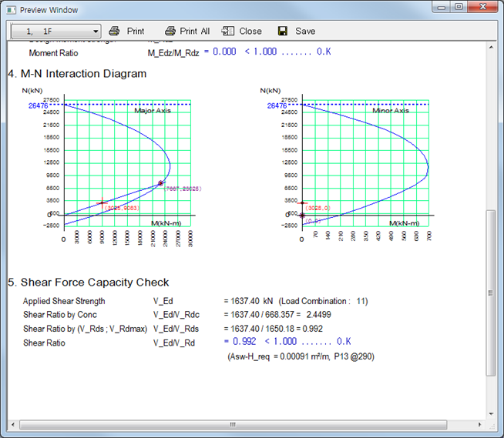The image size is (504, 438).
Task: Click the circled intersection point on Major Axis
Action: tap(161, 183)
